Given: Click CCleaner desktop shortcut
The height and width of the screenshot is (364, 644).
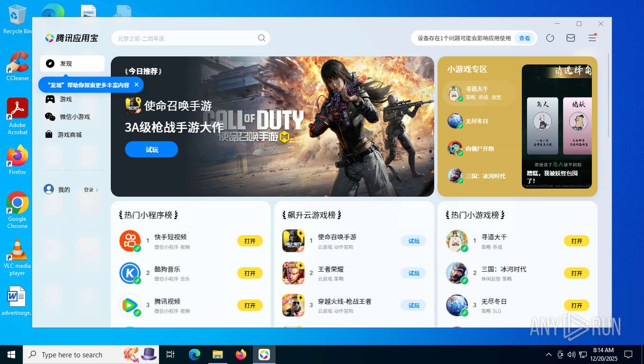Looking at the screenshot, I should (18, 66).
